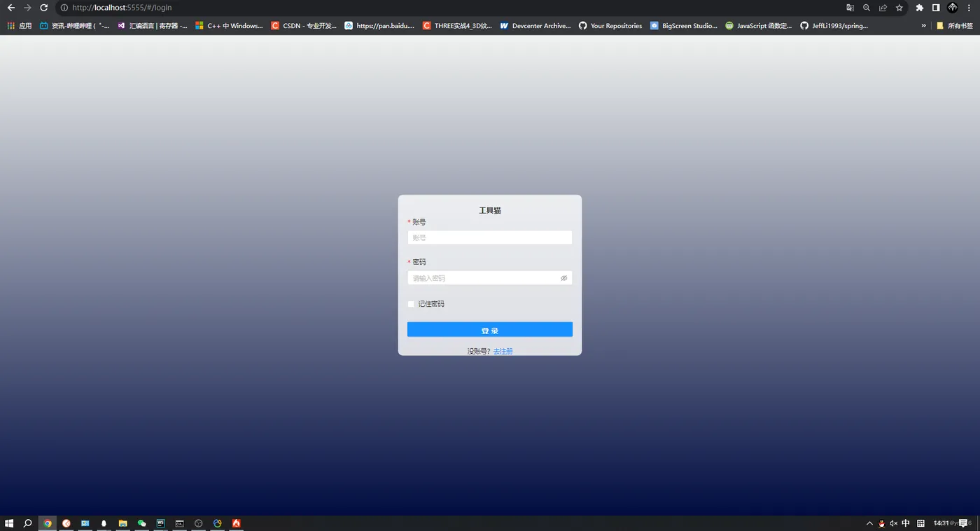Viewport: 980px width, 531px height.
Task: Bookmark this page with the star
Action: [899, 8]
